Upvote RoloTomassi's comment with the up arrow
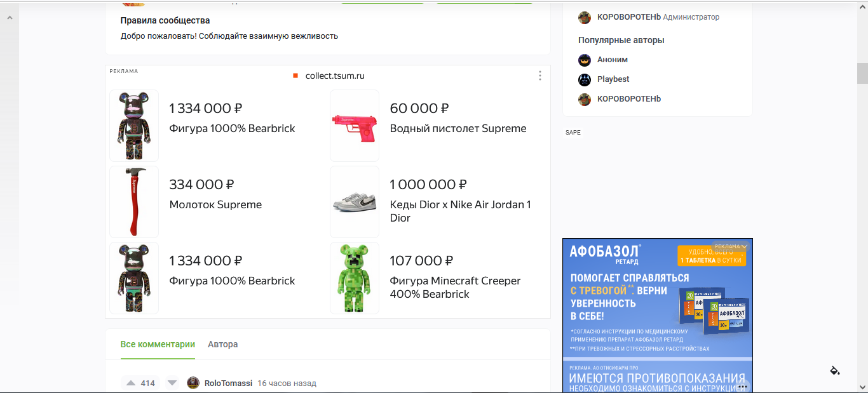 click(131, 383)
